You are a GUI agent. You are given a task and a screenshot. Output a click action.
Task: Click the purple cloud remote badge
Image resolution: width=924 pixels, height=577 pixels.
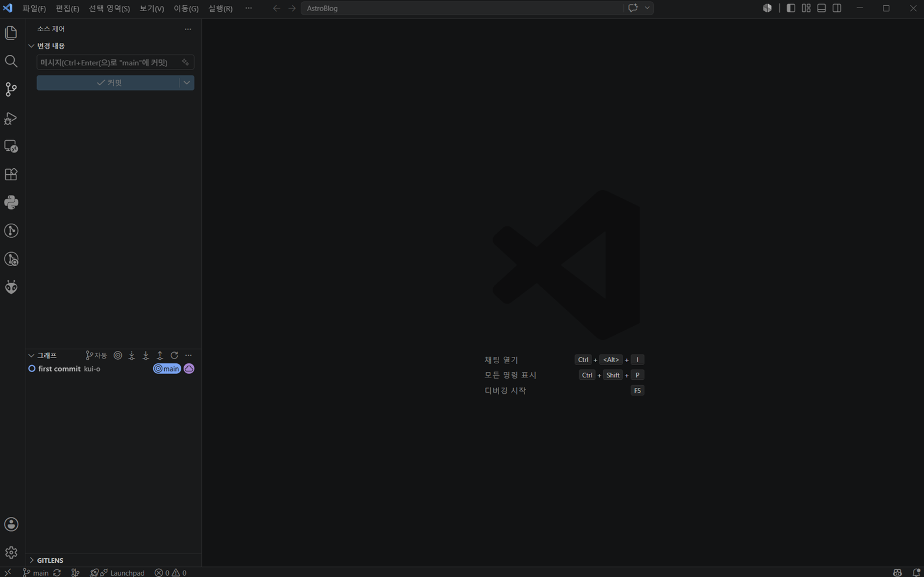[189, 369]
